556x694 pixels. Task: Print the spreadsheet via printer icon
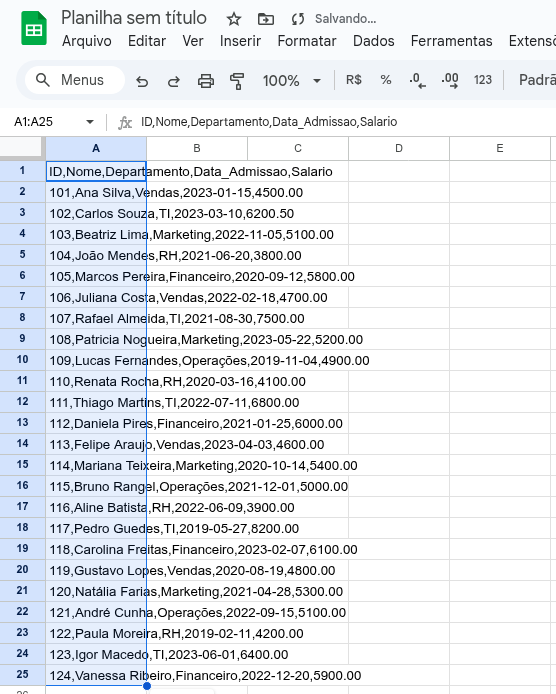(206, 81)
